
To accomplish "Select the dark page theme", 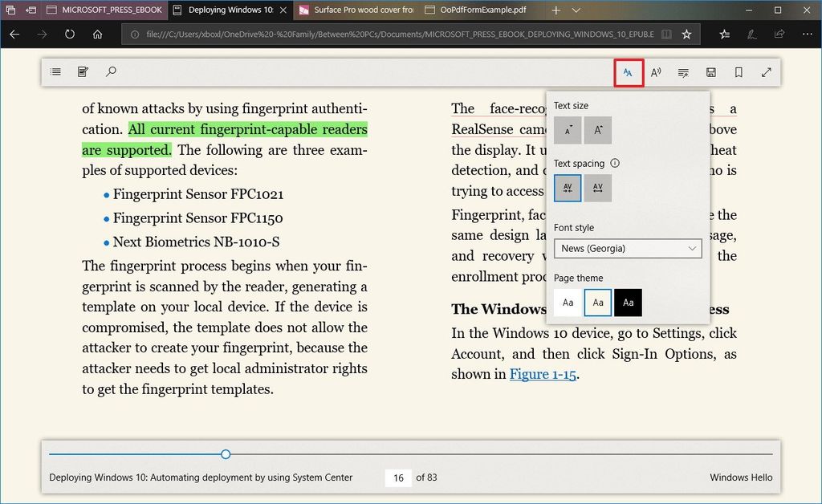I will tap(627, 303).
